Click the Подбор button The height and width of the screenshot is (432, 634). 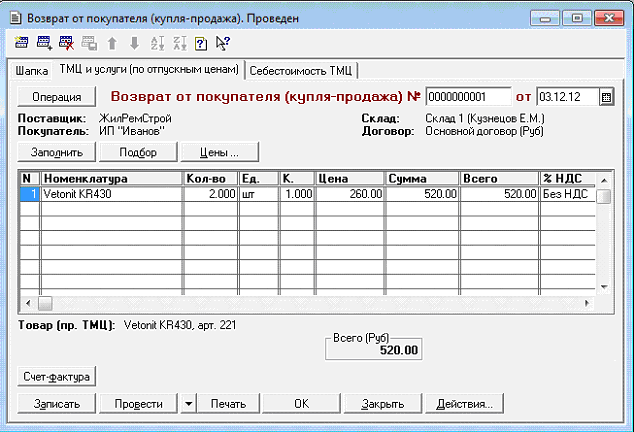point(138,152)
